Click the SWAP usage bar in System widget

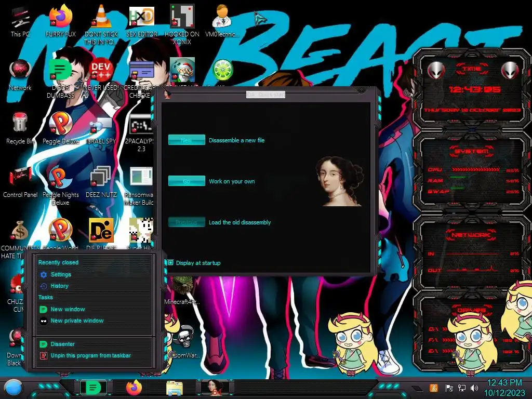[x=457, y=188]
